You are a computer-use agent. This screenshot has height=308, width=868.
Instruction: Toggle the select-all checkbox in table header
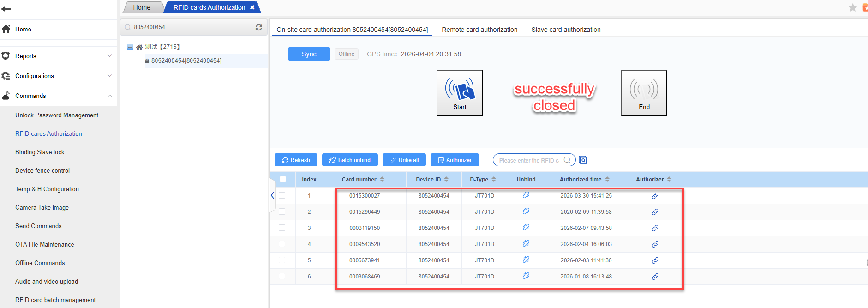(x=283, y=179)
